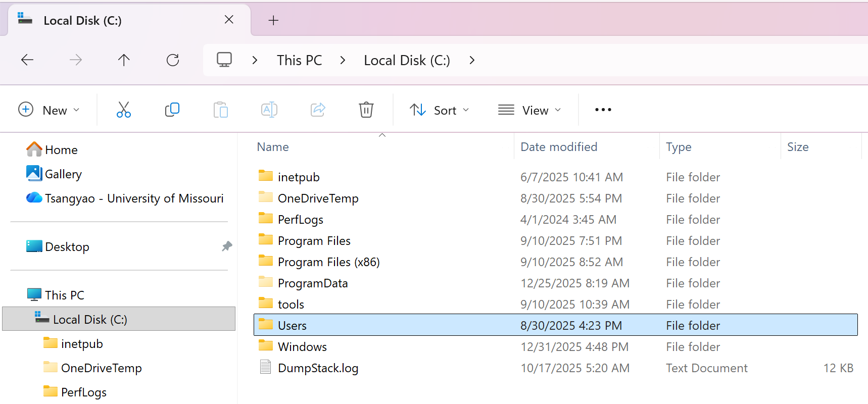Click the Delete trash can icon
This screenshot has width=868, height=404.
366,110
